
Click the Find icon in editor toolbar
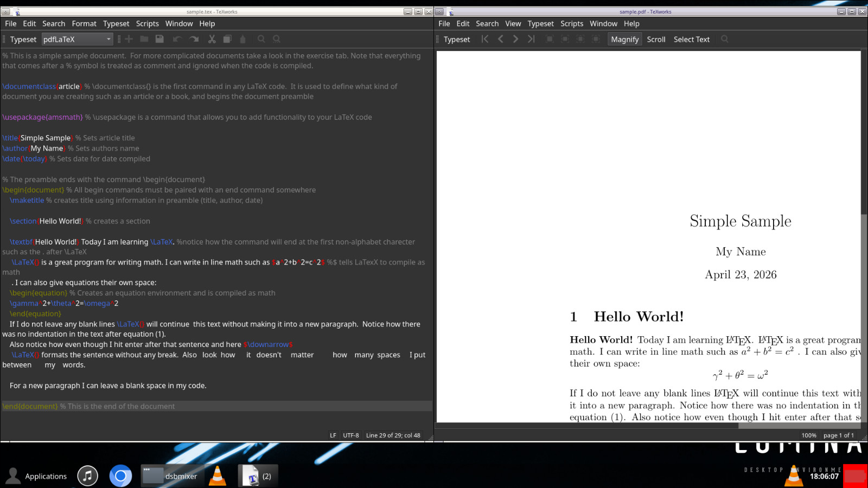pyautogui.click(x=261, y=39)
